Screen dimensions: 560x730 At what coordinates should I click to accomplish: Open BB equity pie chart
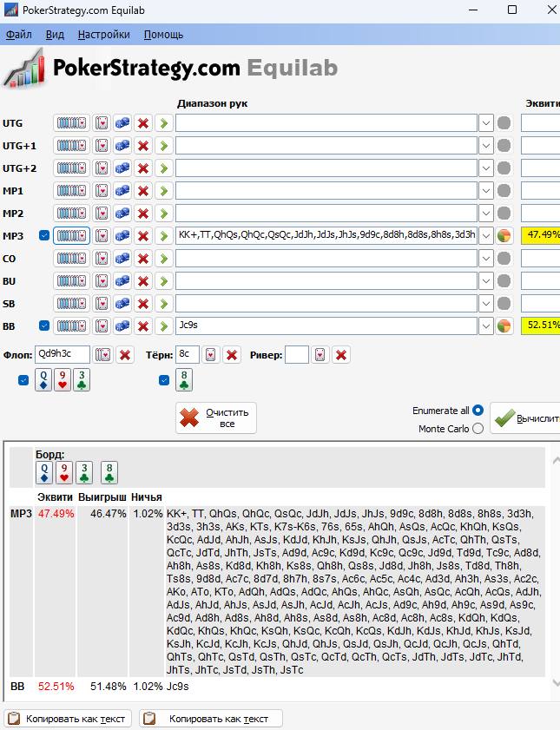coord(504,326)
